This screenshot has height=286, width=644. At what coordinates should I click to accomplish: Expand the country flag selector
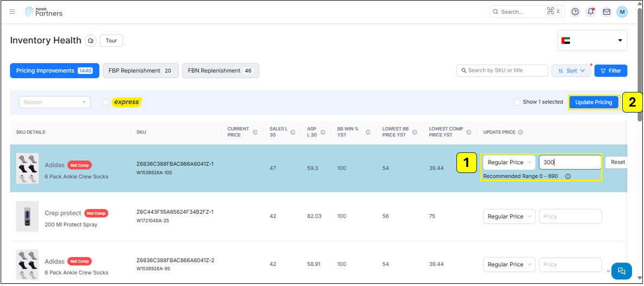592,41
